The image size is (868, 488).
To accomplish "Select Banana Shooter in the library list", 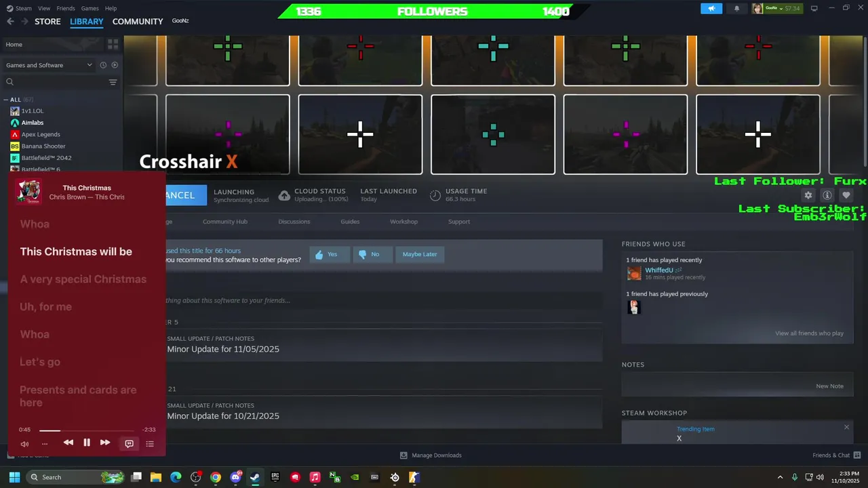I will click(x=43, y=146).
